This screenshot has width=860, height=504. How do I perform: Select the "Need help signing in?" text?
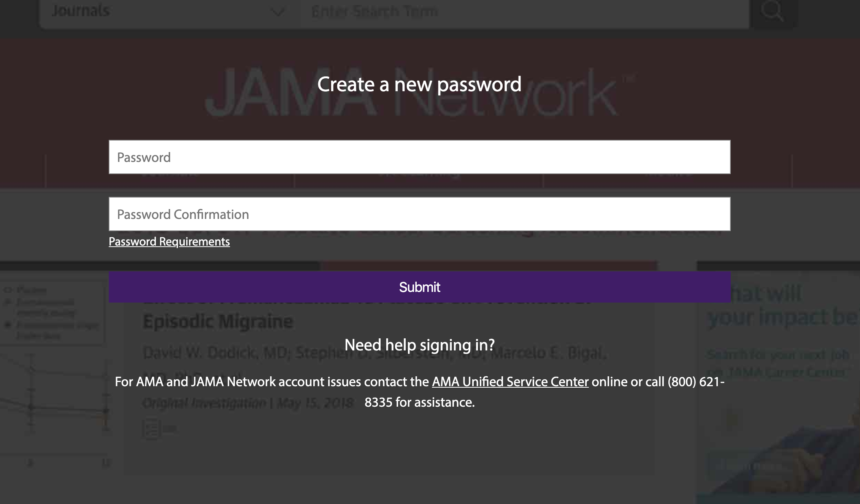click(419, 345)
